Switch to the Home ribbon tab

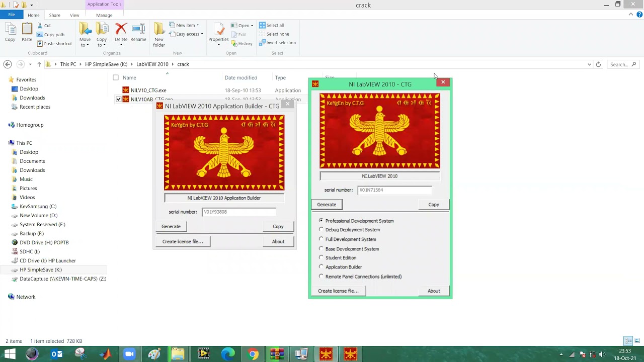pyautogui.click(x=34, y=15)
